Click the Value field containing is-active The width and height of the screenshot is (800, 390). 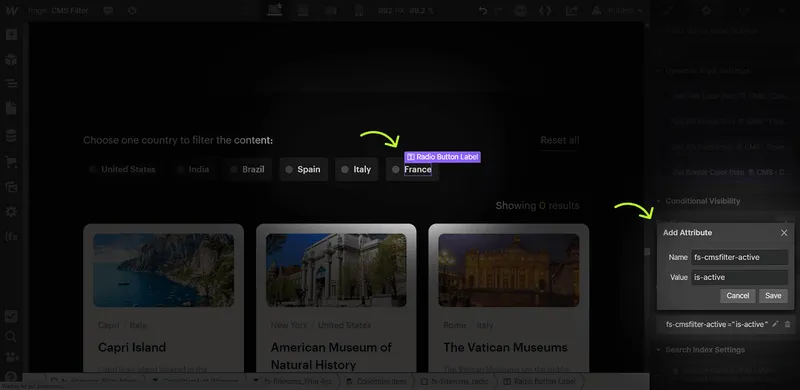point(739,277)
